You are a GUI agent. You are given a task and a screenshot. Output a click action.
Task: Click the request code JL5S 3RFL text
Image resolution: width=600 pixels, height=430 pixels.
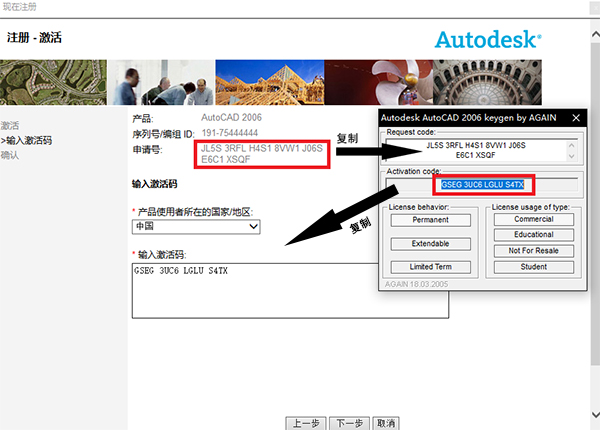pyautogui.click(x=262, y=154)
